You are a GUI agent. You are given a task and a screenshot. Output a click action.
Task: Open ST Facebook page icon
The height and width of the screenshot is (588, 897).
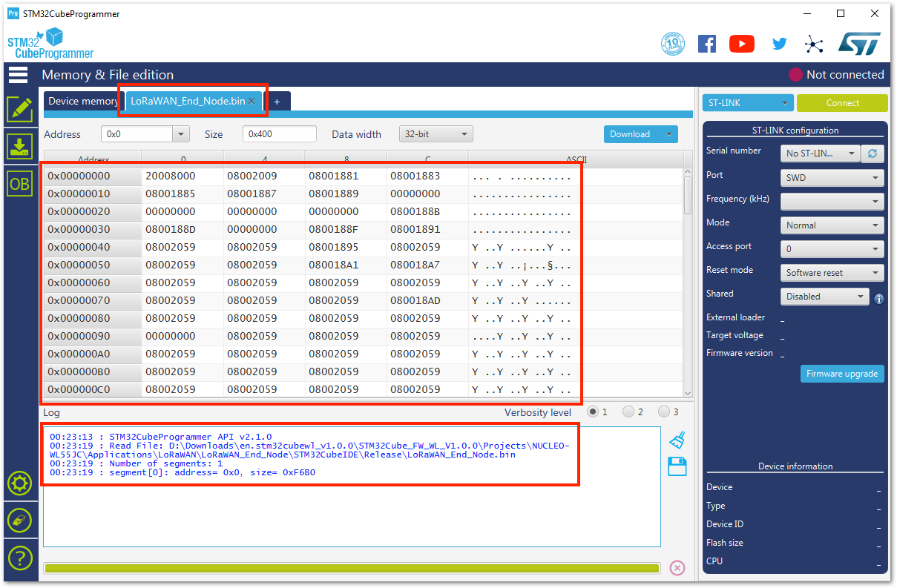point(707,44)
